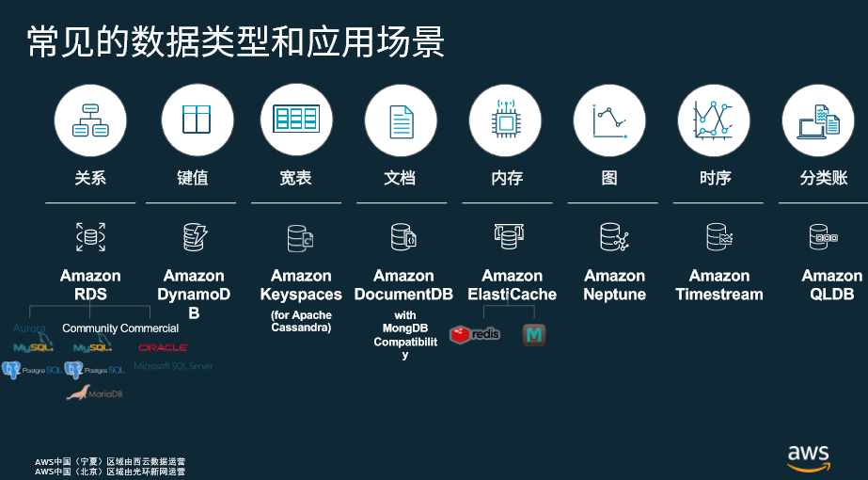Click the MariaDB seal logo
Viewport: 868px width, 480px height.
[95, 392]
